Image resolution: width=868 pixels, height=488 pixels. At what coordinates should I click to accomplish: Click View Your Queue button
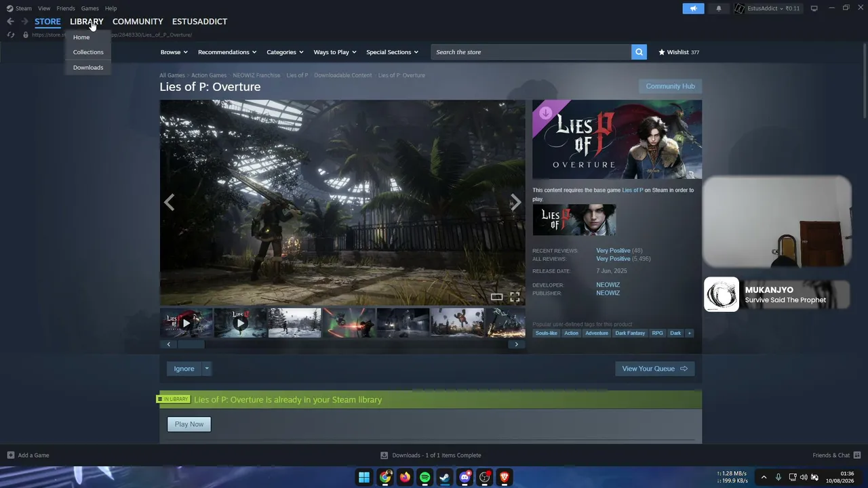coord(655,369)
